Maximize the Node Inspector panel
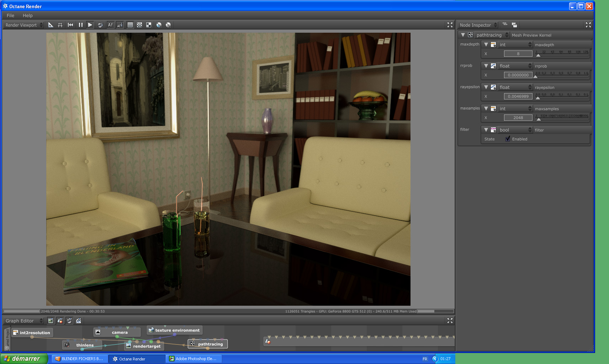The image size is (609, 364). [x=588, y=25]
